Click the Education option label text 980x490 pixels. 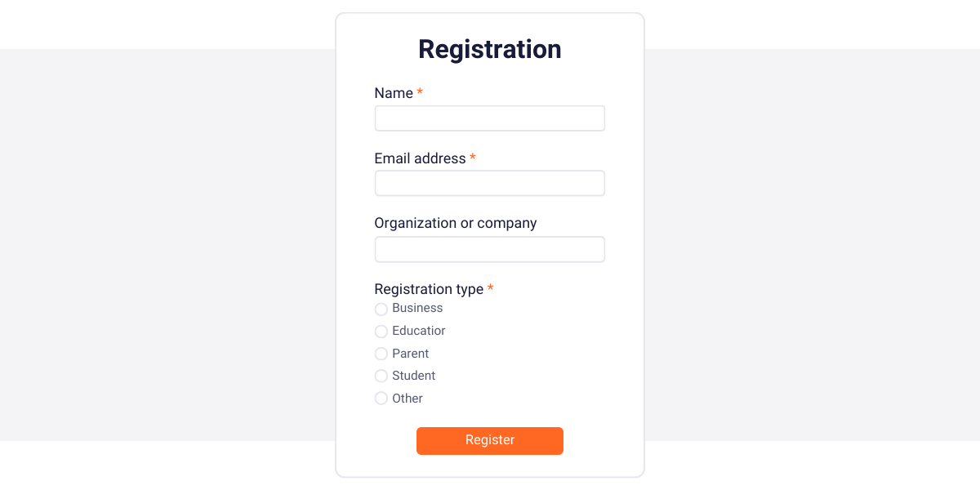tap(419, 331)
